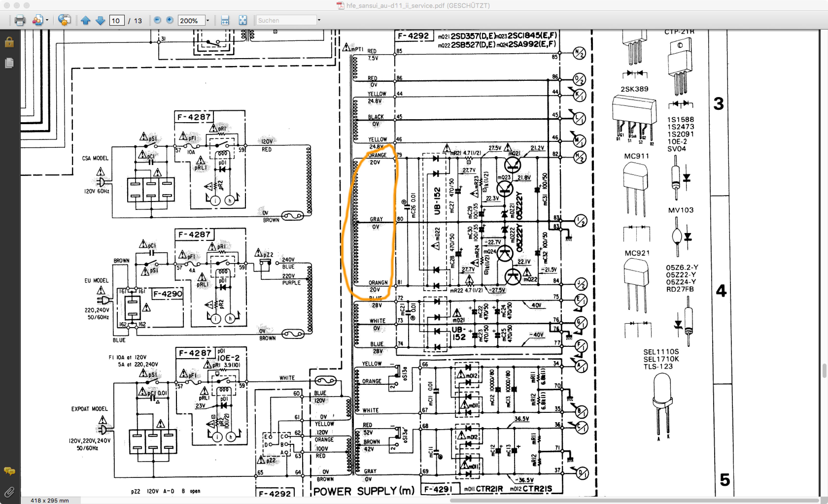Zoom in with the plus button
Screen dimensions: 828x504
170,20
